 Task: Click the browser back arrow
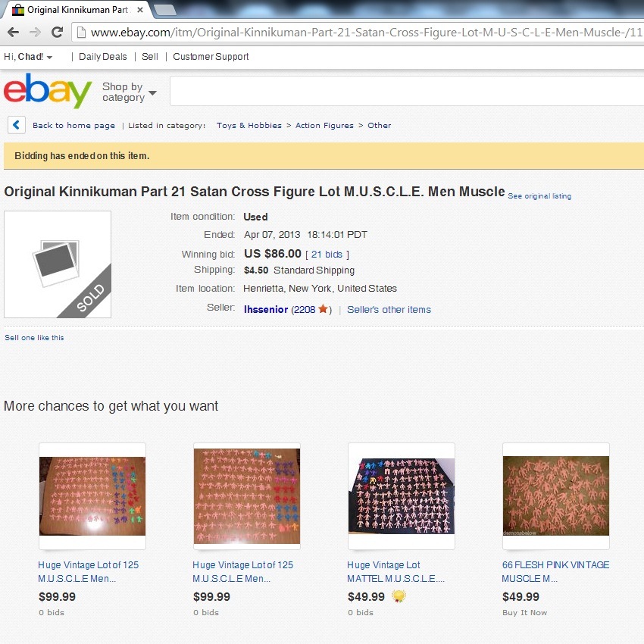tap(13, 32)
